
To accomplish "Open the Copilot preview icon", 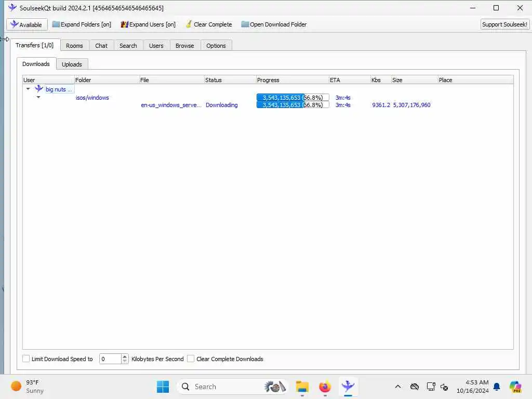I will [x=515, y=387].
